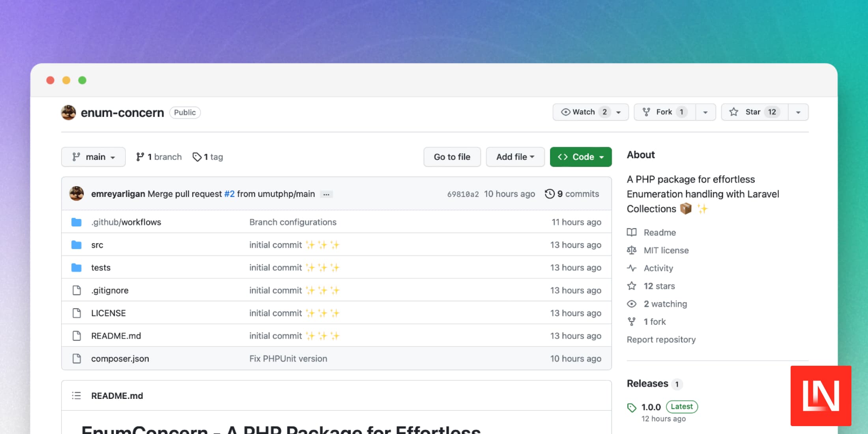
Task: Open the 9 commits history link
Action: pyautogui.click(x=572, y=194)
